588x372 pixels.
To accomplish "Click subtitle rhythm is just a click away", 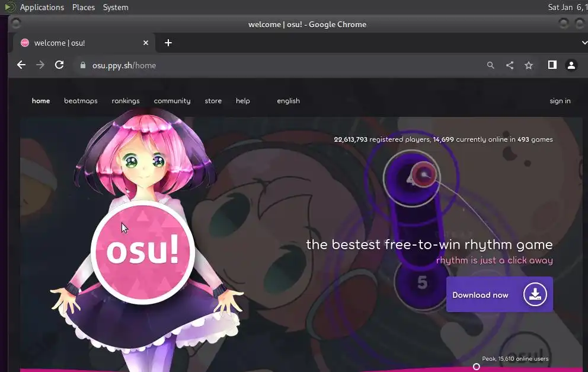I will tap(494, 260).
